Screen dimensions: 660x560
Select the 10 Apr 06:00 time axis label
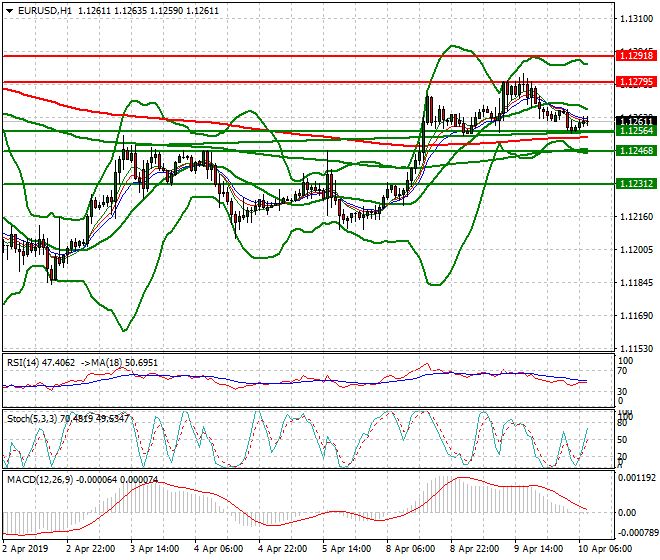pos(604,549)
